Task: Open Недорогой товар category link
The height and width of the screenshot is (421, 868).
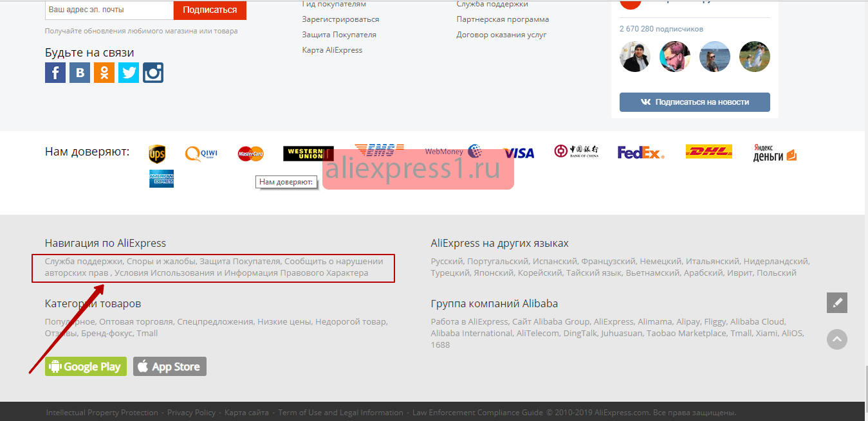Action: pyautogui.click(x=351, y=321)
